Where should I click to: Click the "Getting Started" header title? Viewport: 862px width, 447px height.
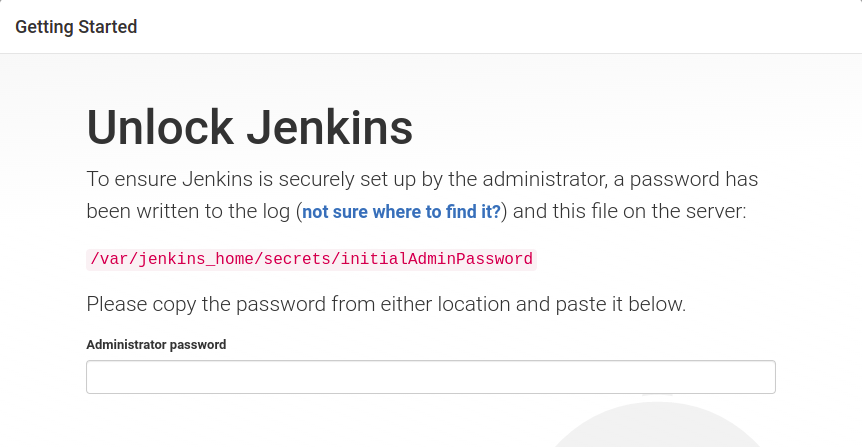point(76,27)
